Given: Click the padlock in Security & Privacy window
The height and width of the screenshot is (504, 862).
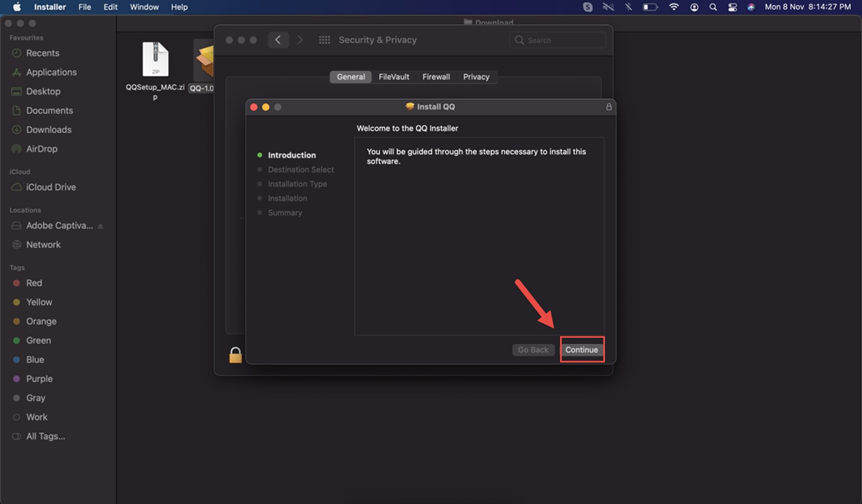Looking at the screenshot, I should [236, 355].
